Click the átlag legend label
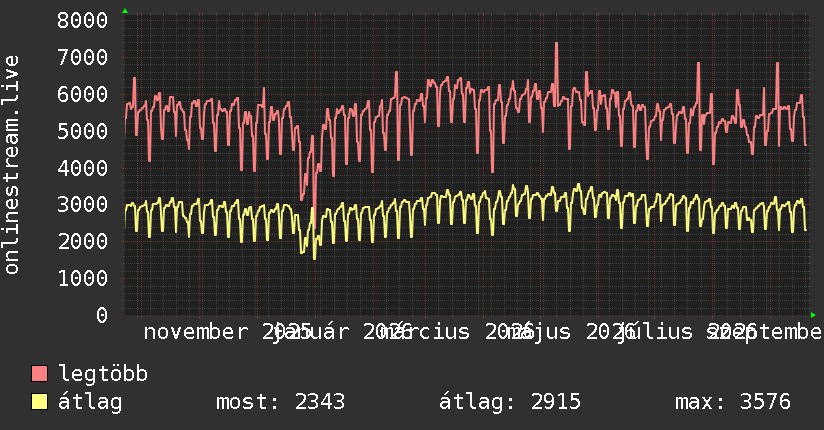The height and width of the screenshot is (430, 824). [90, 402]
